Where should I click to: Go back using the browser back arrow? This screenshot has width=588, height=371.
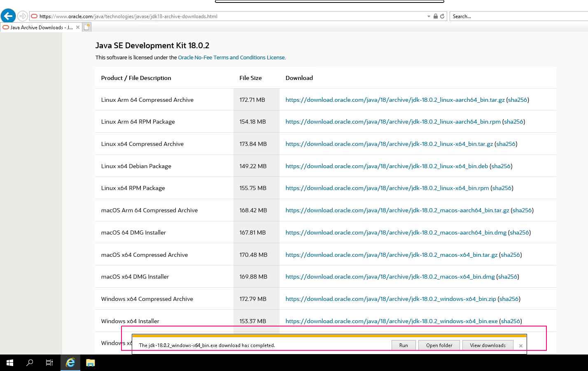point(8,16)
